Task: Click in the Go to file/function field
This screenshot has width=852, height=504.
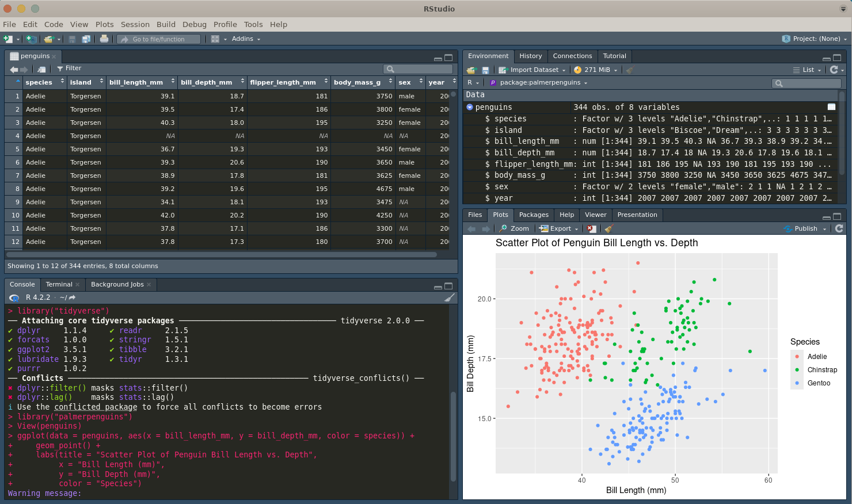Action: (159, 39)
